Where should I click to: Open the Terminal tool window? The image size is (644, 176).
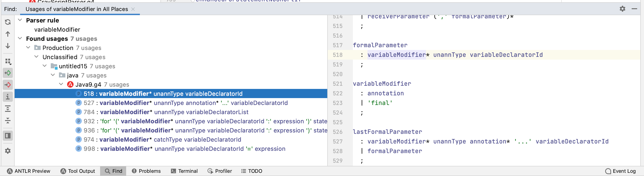(x=184, y=171)
